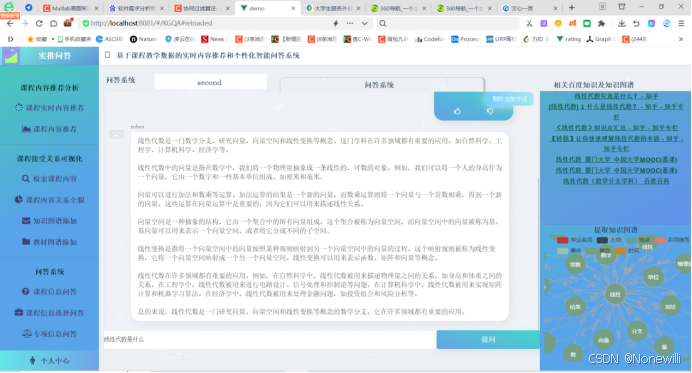Open 课程信息选择问答 with the briefcase icon
This screenshot has height=373, width=692.
point(49,313)
